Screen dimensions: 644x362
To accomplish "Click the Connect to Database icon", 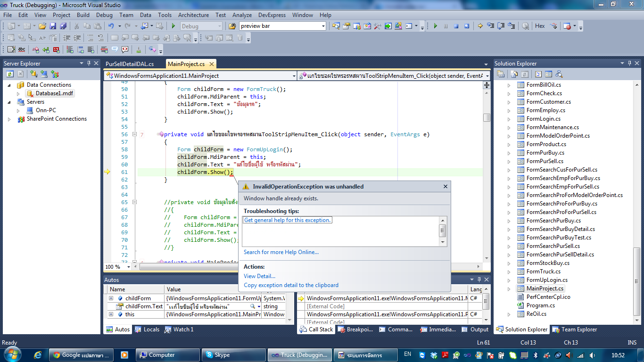I will click(x=33, y=74).
